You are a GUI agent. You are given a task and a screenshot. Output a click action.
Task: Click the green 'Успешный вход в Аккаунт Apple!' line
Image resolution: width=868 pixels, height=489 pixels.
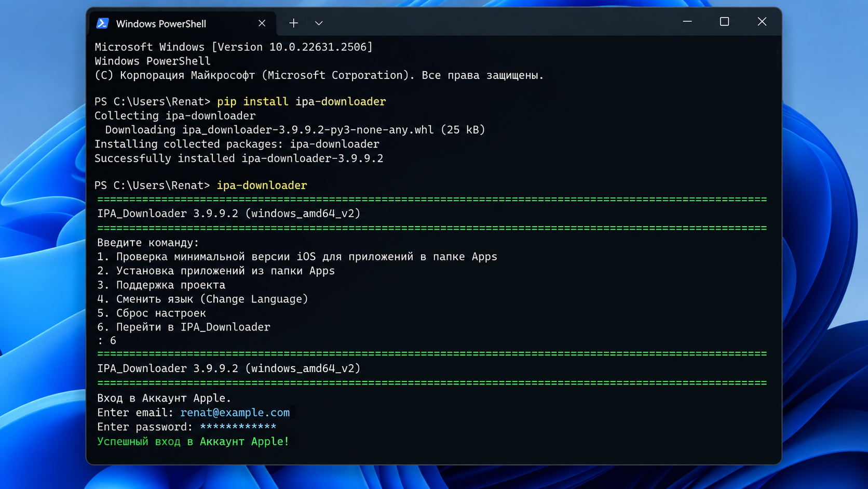click(193, 442)
